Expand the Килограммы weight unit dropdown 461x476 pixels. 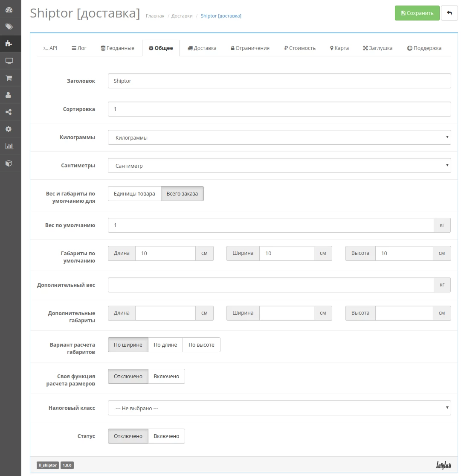click(x=279, y=137)
